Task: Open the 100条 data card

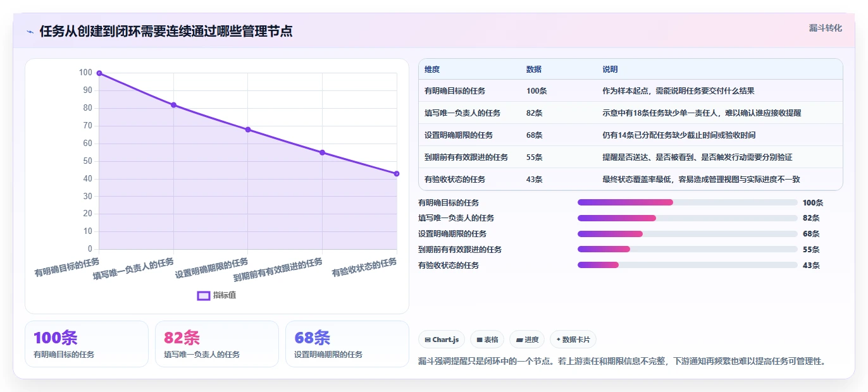Action: click(87, 344)
